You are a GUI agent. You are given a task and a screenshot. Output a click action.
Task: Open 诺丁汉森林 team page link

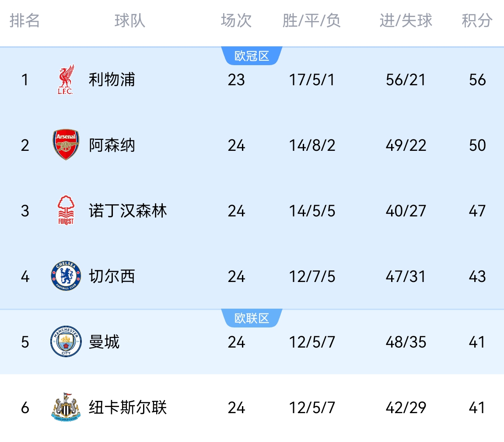(x=128, y=211)
